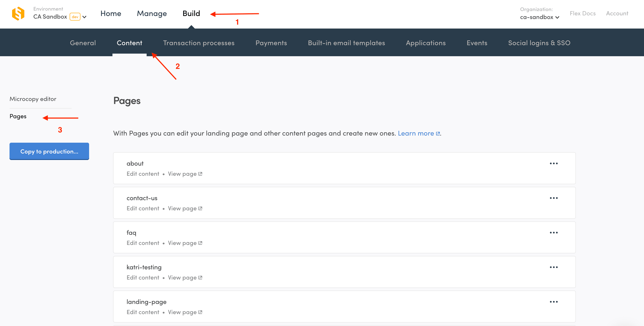Open the faq page three-dot menu
This screenshot has height=326, width=644.
pos(554,232)
